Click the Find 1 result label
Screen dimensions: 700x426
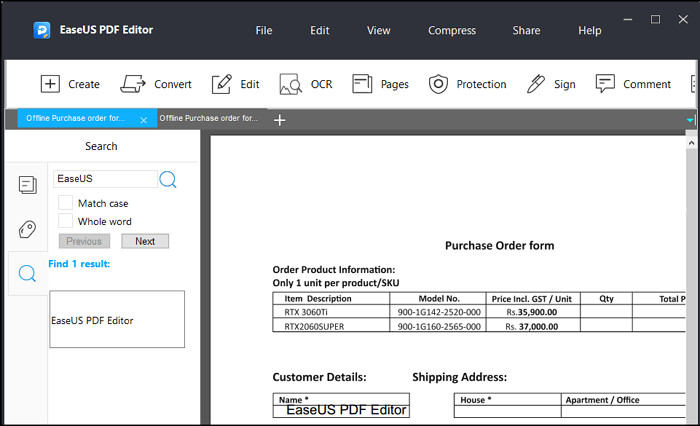click(x=79, y=264)
